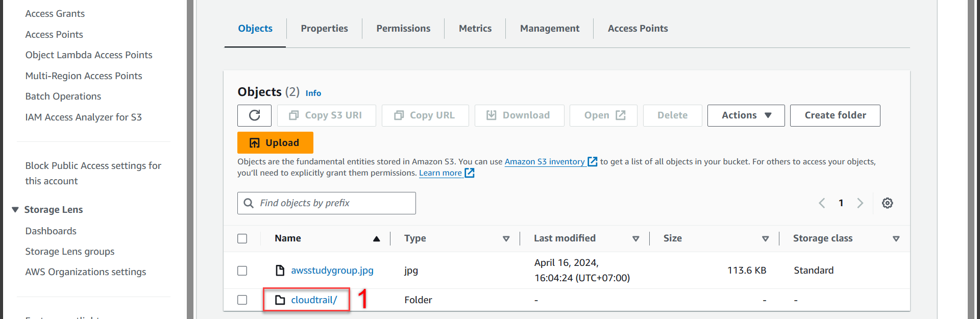
Task: Click folder icon beside cloudtrail/
Action: 280,300
